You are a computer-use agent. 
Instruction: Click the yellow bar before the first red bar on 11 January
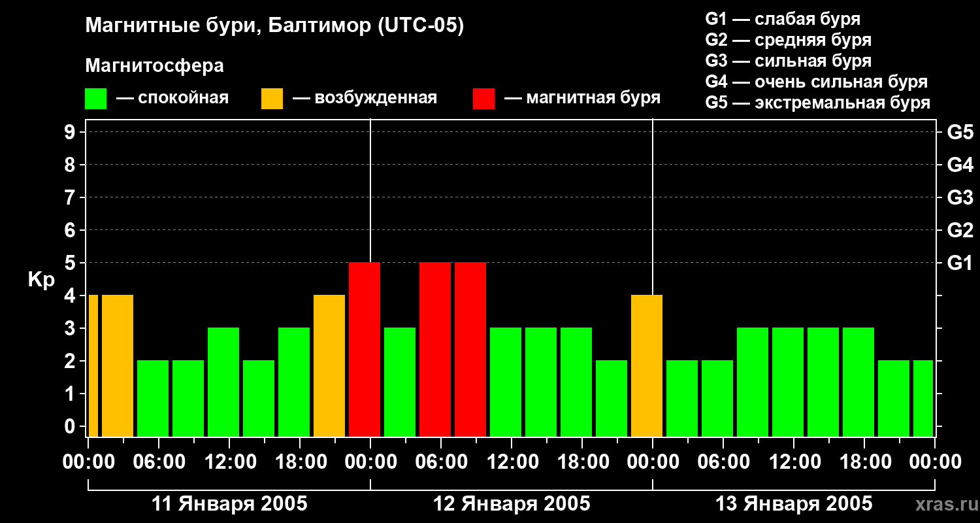pyautogui.click(x=329, y=365)
